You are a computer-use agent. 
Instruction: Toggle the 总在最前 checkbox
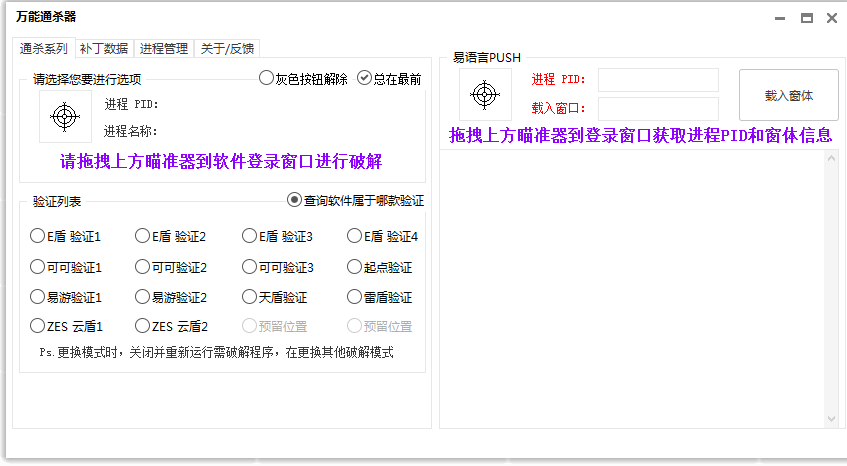(389, 79)
